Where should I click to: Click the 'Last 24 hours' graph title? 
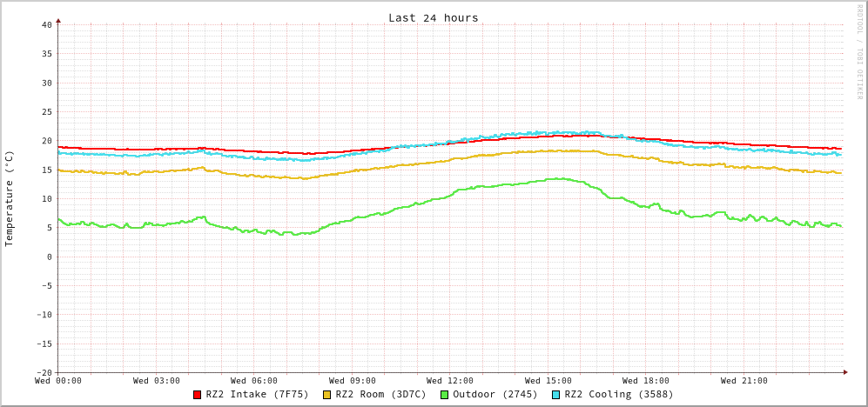click(x=433, y=17)
